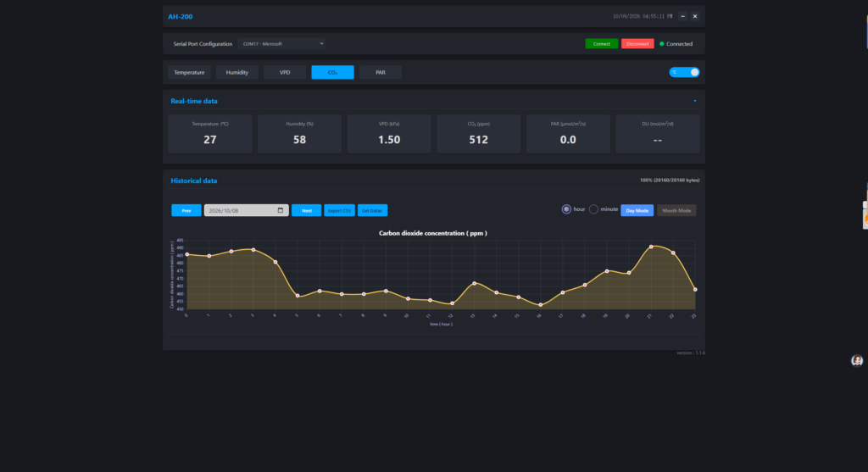
Task: Click the DLI card showing --
Action: [x=658, y=134]
